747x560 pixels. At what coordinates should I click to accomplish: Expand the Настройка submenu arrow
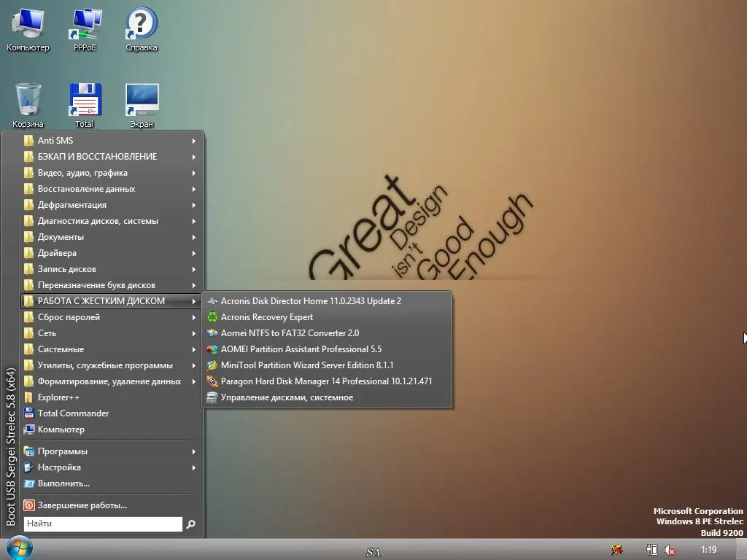[194, 467]
